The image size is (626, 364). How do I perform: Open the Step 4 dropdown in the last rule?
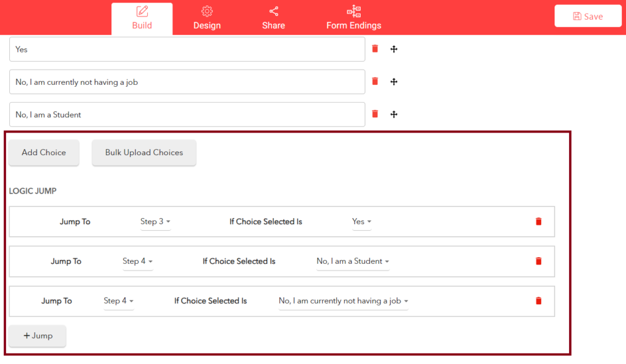point(119,300)
